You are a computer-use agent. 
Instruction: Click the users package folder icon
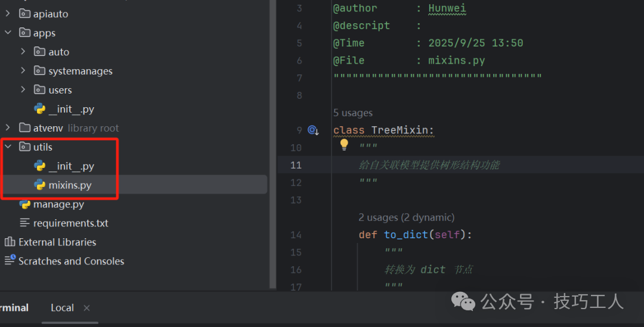pyautogui.click(x=39, y=89)
